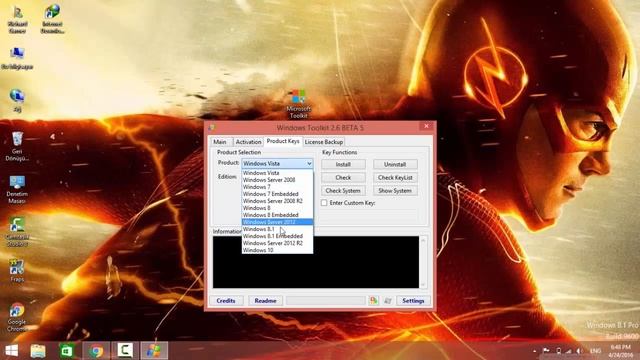640x360 pixels.
Task: Select the Product Keys tab
Action: tap(283, 141)
